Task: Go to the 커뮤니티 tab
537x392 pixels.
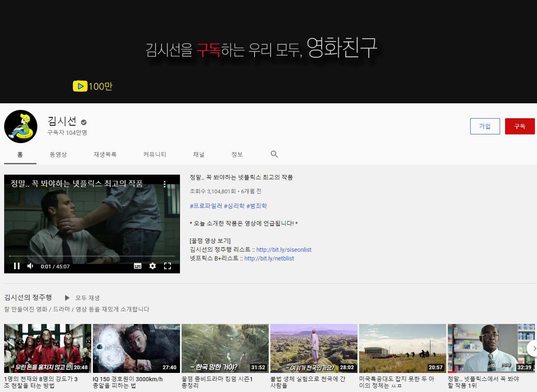Action: point(155,154)
